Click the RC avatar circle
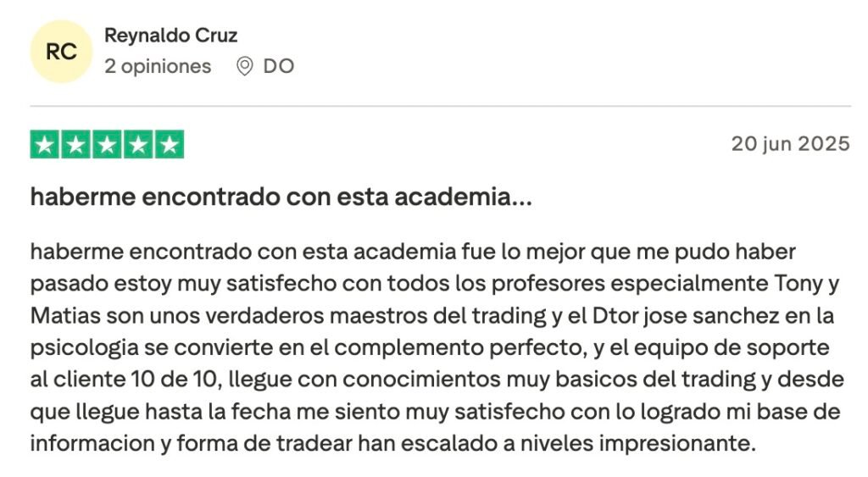This screenshot has width=868, height=477. pyautogui.click(x=60, y=52)
